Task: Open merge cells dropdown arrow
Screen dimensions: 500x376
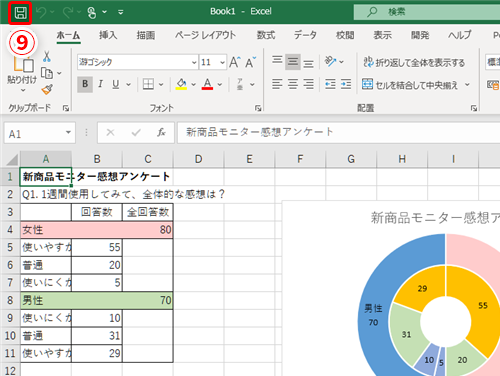Action: [x=467, y=85]
